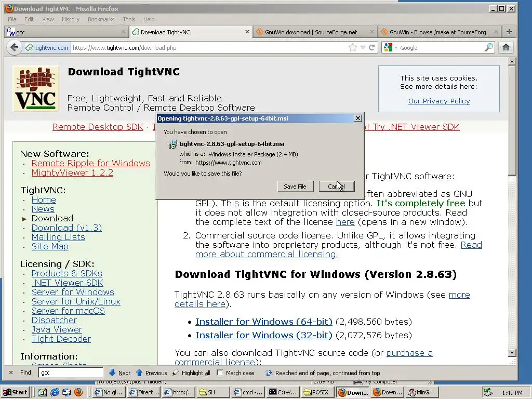532x399 pixels.
Task: Click the TightVNC logo image
Action: click(x=36, y=89)
